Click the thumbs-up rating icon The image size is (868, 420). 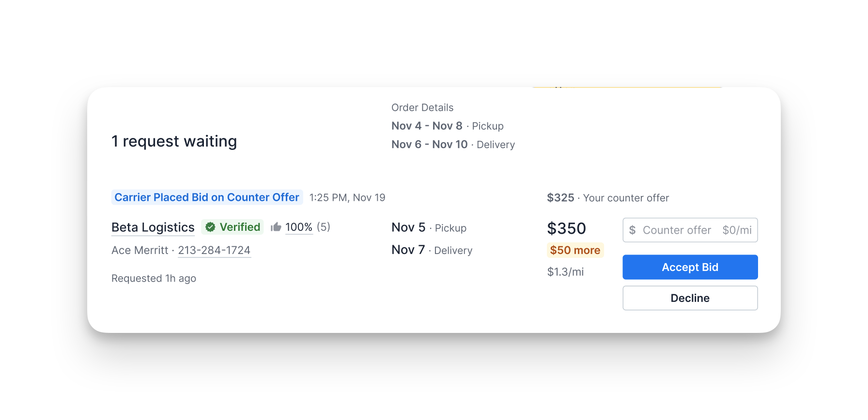276,227
